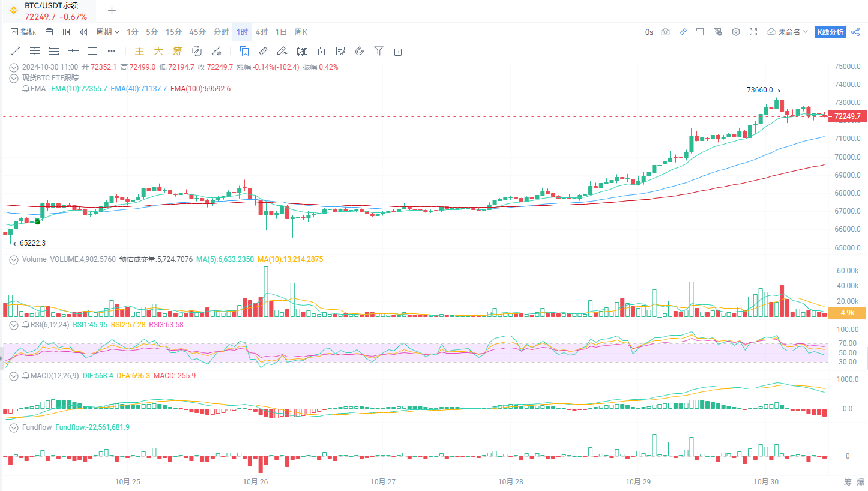Select the 1时 timeframe tab
This screenshot has height=491, width=868.
pos(242,32)
